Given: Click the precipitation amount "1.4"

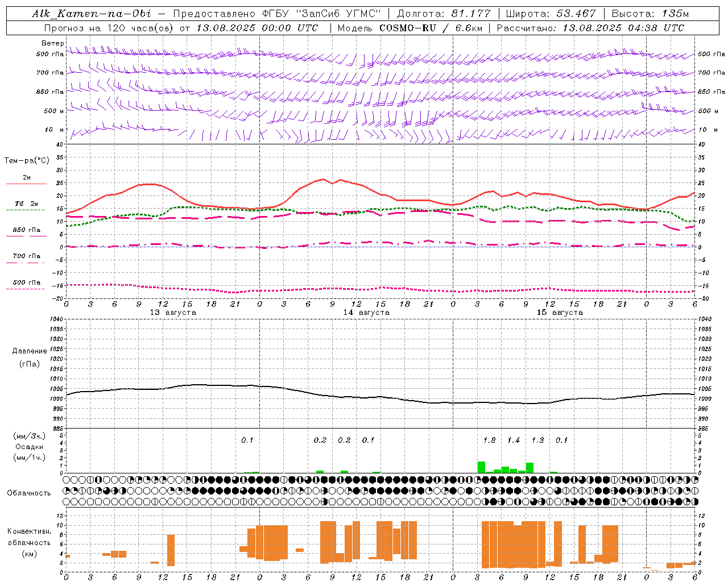Looking at the screenshot, I should 514,440.
